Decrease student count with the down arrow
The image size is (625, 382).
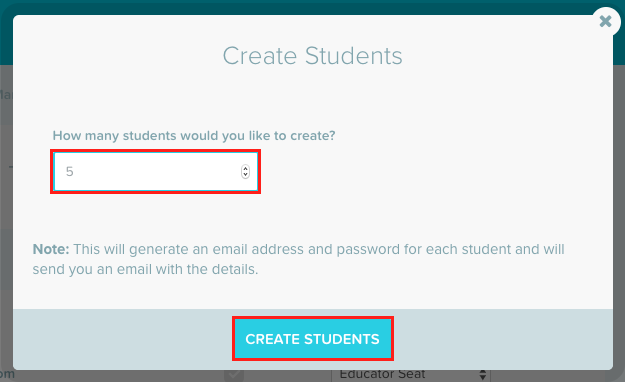tap(245, 175)
